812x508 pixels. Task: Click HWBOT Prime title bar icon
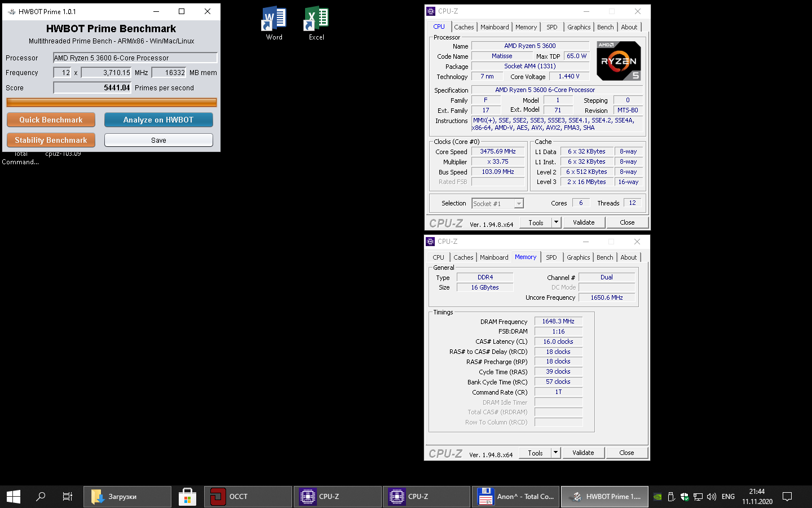click(11, 11)
